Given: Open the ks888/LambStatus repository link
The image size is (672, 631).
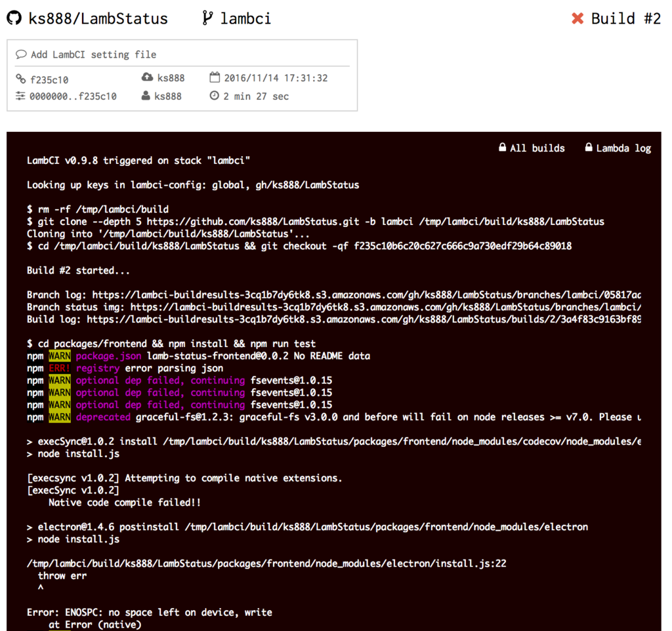Looking at the screenshot, I should point(98,19).
